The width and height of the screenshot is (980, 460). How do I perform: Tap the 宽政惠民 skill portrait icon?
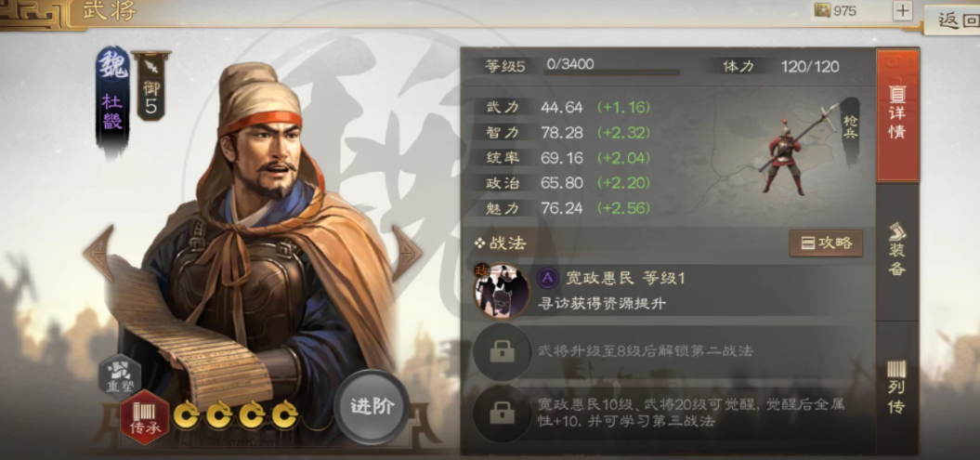502,291
